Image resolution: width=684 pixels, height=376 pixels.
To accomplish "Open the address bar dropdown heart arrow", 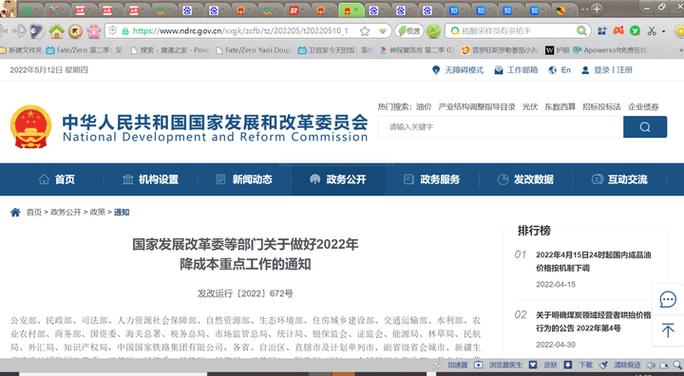I will (383, 31).
